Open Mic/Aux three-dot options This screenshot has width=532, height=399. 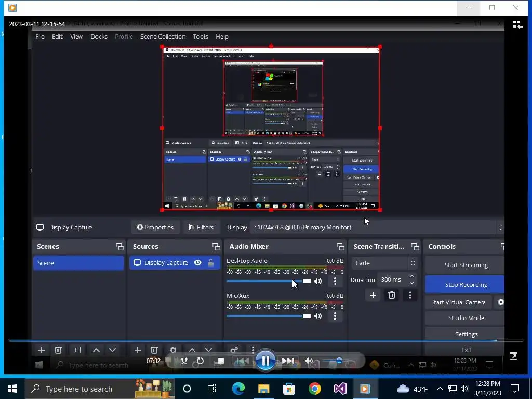335,316
